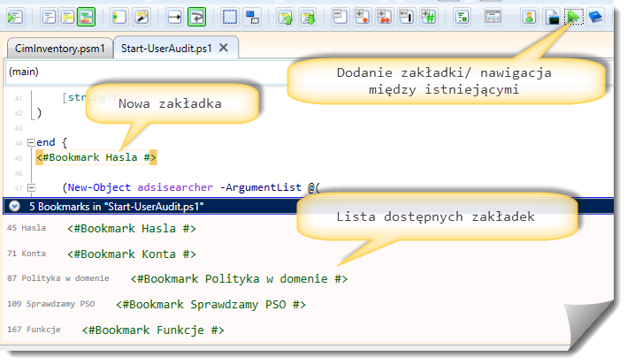Image resolution: width=627 pixels, height=364 pixels.
Task: Collapse the 'end {' code block
Action: 31,142
